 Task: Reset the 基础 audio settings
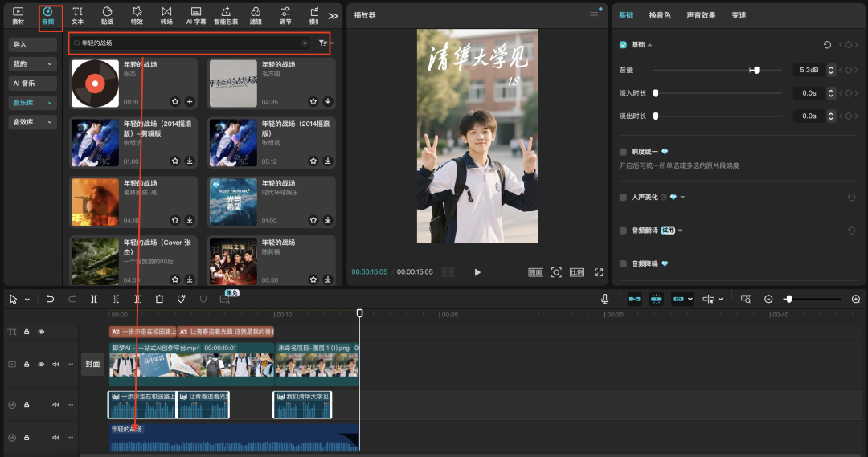pos(827,45)
